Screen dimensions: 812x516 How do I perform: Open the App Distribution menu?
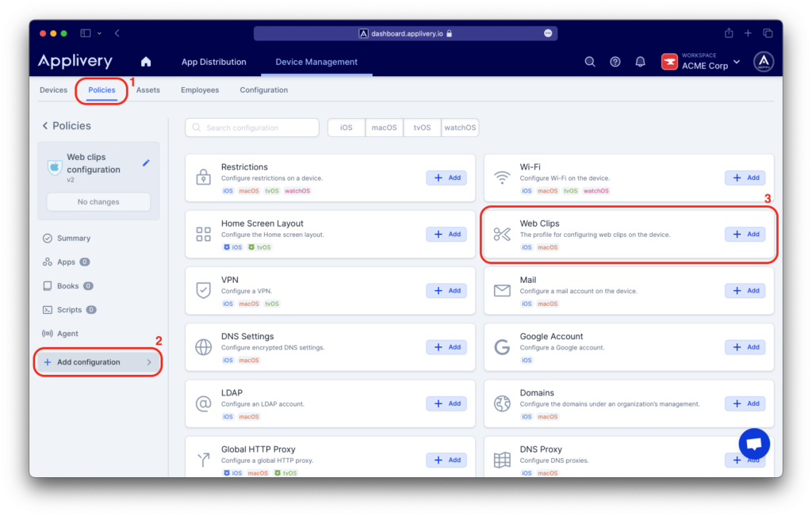[x=213, y=62]
